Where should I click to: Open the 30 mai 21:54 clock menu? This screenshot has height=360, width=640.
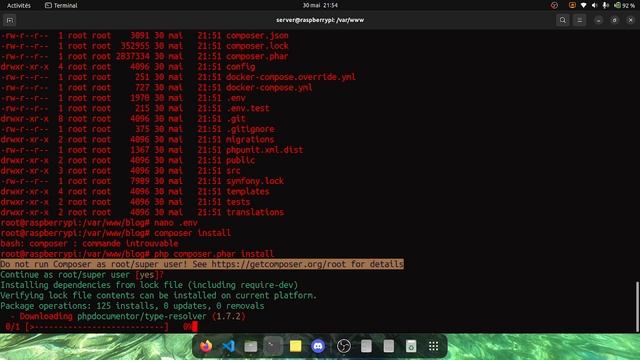pyautogui.click(x=320, y=5)
